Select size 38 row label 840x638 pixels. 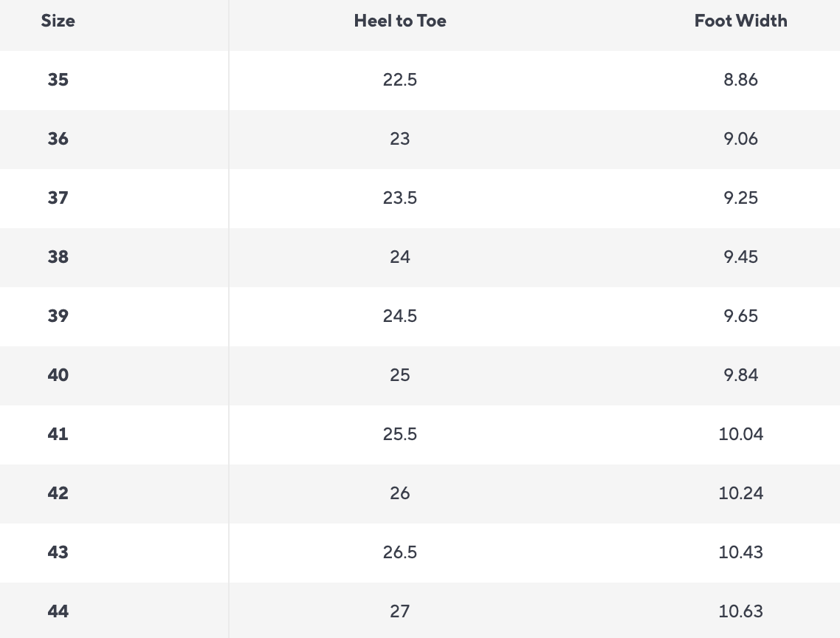coord(58,257)
